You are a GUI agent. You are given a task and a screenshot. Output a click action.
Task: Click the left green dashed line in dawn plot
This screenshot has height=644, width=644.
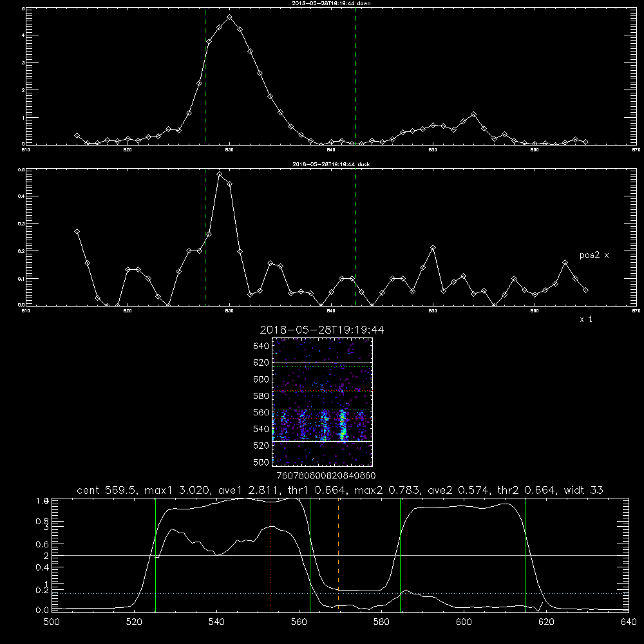coord(205,77)
